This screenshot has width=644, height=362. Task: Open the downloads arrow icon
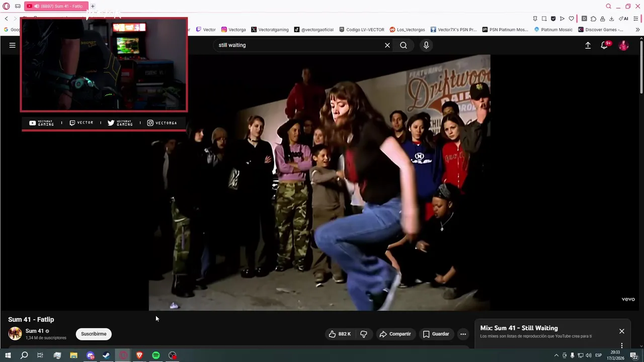click(x=611, y=19)
